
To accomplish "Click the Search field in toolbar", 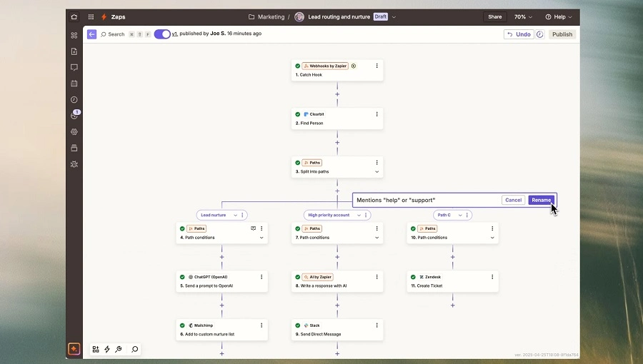I will pos(113,34).
